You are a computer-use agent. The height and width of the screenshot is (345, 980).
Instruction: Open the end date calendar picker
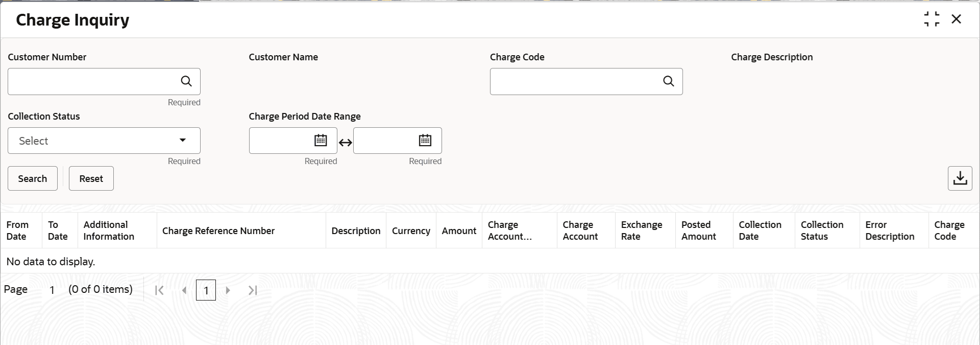(425, 140)
